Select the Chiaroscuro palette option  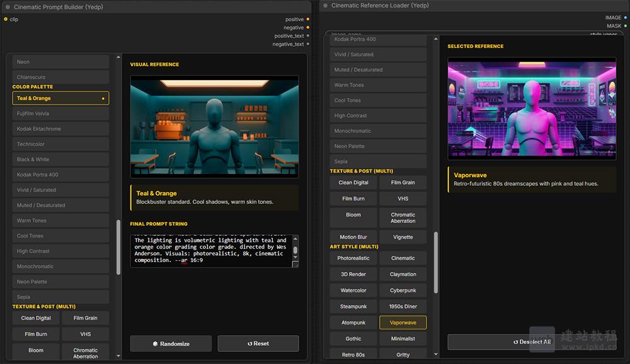60,77
